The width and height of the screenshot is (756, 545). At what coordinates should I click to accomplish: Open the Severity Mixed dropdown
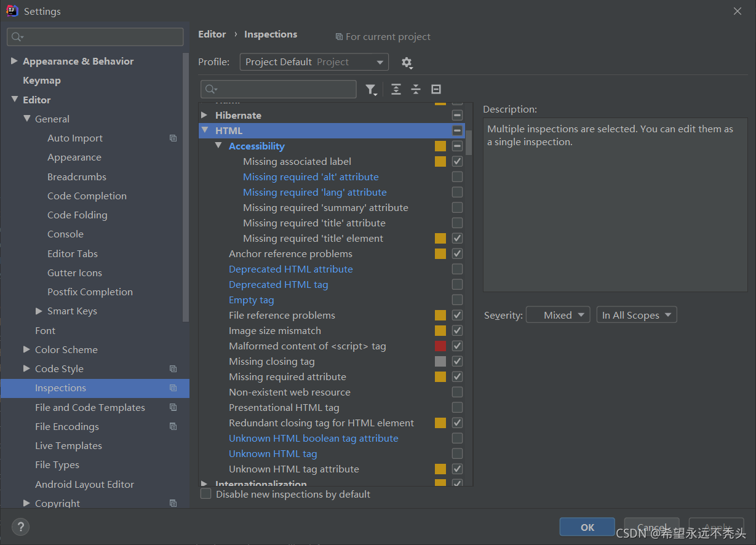(558, 315)
